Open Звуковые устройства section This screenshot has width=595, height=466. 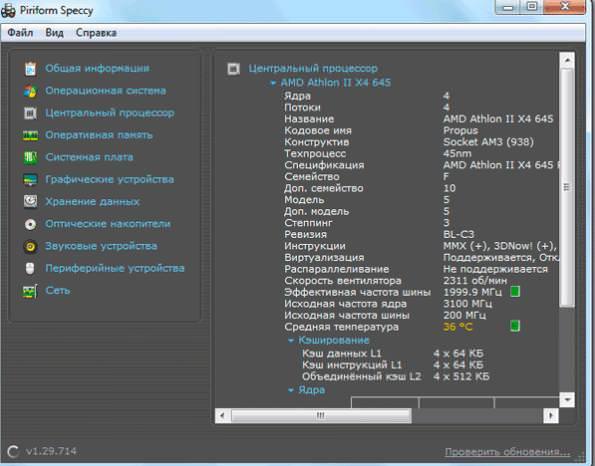pos(101,246)
